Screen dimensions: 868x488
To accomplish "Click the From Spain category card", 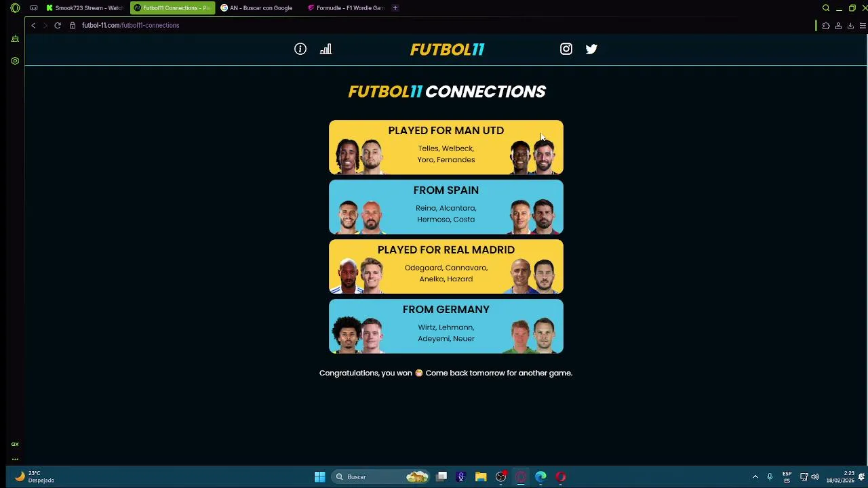I will (446, 207).
